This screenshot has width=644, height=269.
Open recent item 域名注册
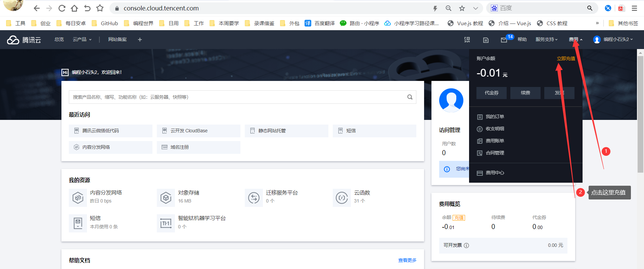(198, 147)
